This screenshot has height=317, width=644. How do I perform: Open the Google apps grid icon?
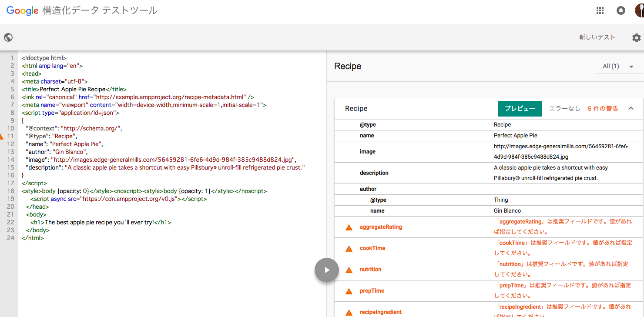click(600, 10)
